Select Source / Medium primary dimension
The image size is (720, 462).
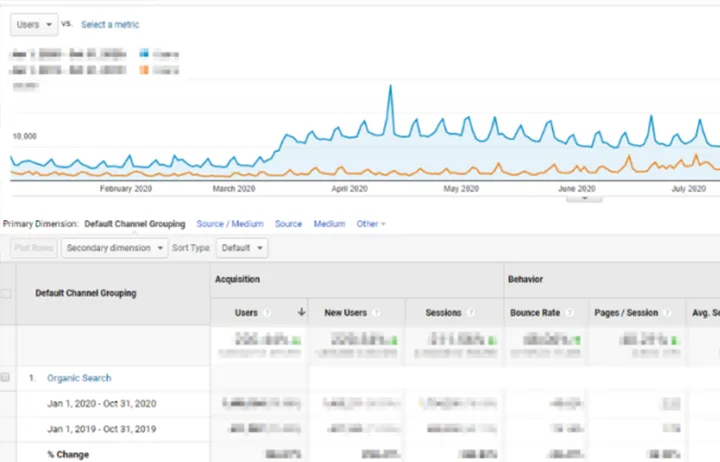pyautogui.click(x=230, y=224)
